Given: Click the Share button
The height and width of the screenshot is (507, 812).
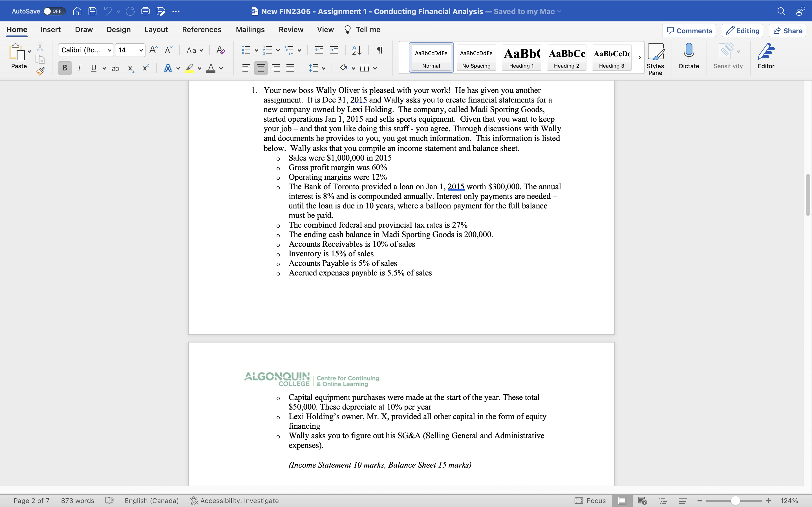Looking at the screenshot, I should coord(787,30).
